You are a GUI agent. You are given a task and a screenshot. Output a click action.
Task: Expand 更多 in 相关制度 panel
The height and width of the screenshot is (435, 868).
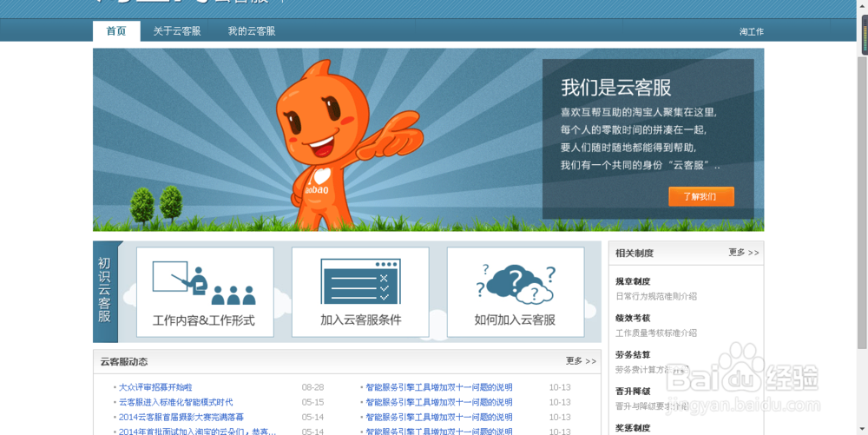(744, 253)
